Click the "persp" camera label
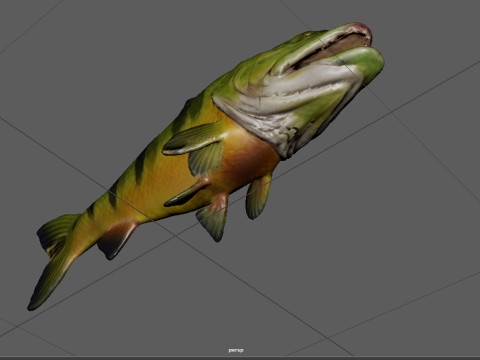 [236, 350]
